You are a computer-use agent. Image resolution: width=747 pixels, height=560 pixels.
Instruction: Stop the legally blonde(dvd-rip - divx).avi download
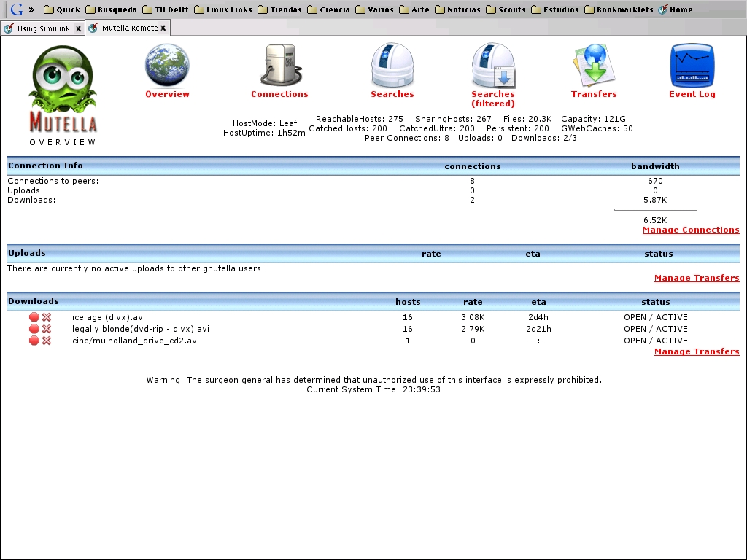34,329
